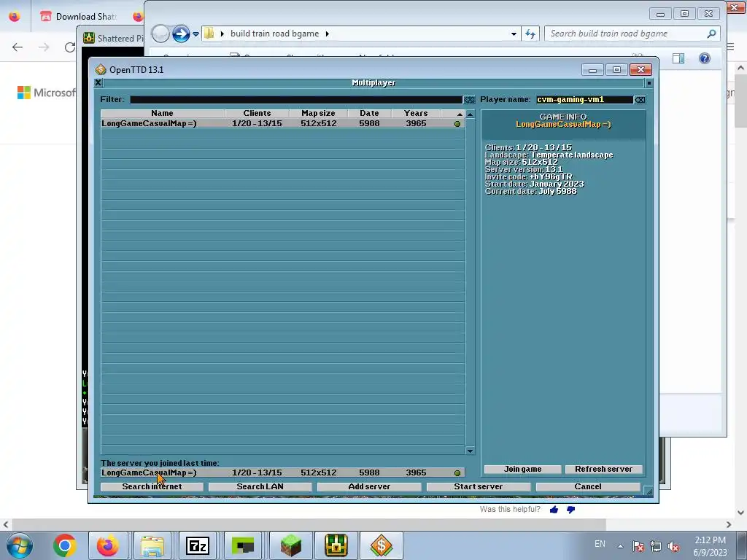Open the Action Center flag tray icon
The image size is (747, 560).
(638, 546)
